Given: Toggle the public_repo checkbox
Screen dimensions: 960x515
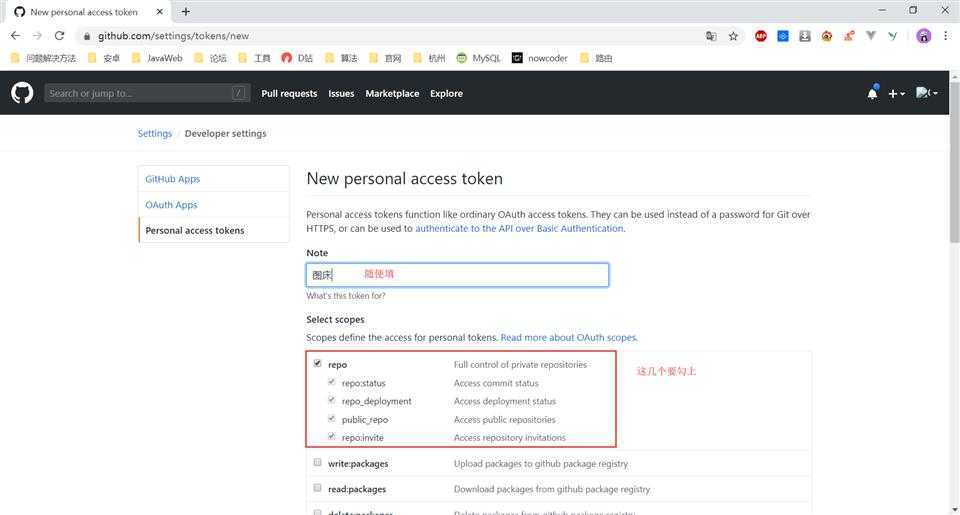Looking at the screenshot, I should (331, 418).
